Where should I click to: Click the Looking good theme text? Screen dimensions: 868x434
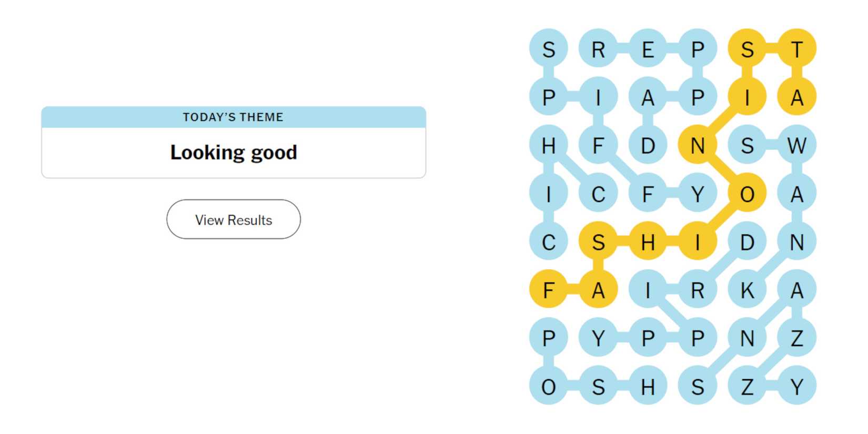(x=233, y=152)
